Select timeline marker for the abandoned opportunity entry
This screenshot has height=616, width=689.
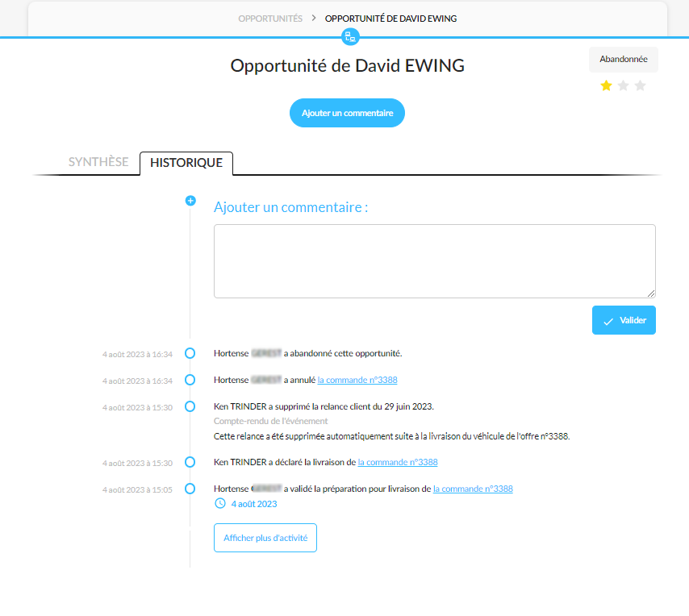[190, 353]
